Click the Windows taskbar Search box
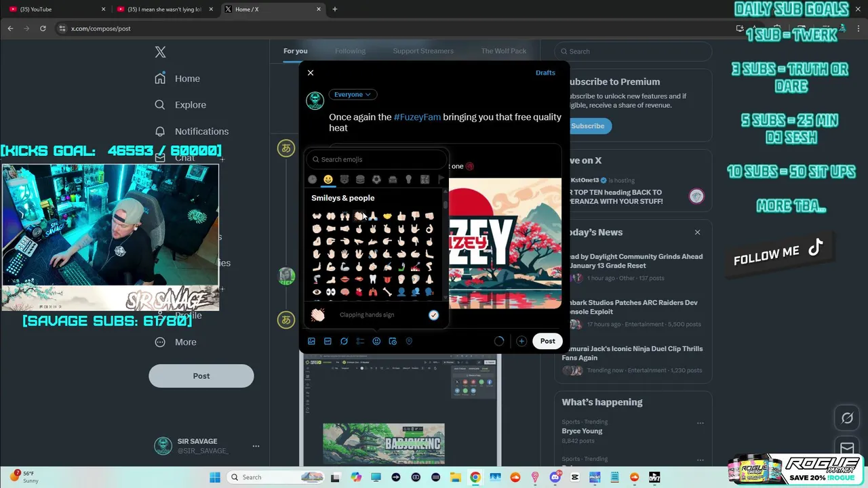The image size is (868, 488). (x=275, y=477)
